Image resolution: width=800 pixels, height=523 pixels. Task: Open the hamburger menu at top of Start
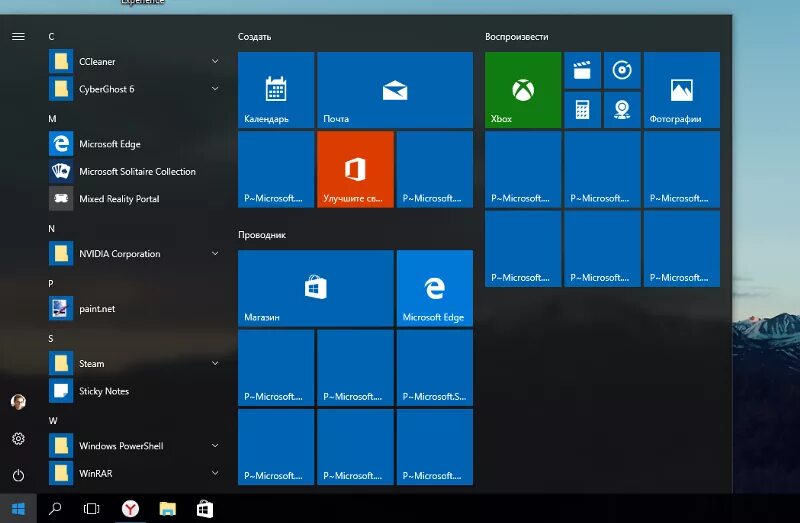click(x=18, y=36)
